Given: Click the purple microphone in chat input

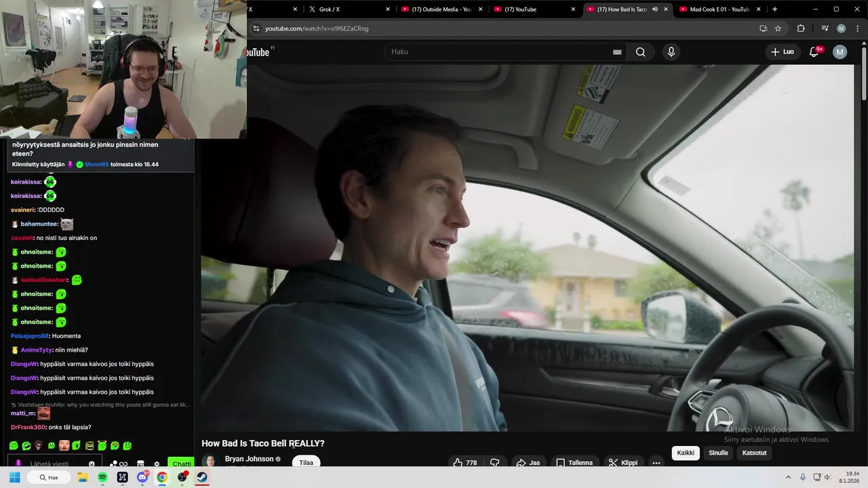Looking at the screenshot, I should [18, 464].
